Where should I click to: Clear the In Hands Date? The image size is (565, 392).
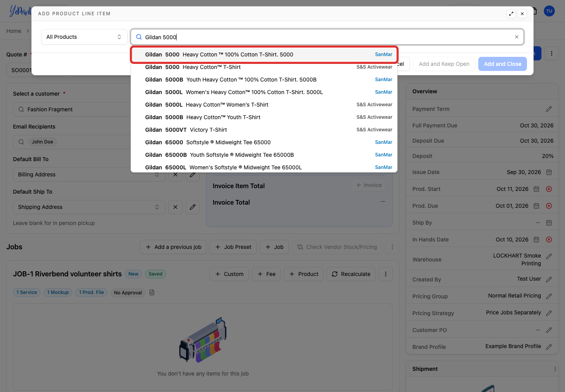click(549, 240)
